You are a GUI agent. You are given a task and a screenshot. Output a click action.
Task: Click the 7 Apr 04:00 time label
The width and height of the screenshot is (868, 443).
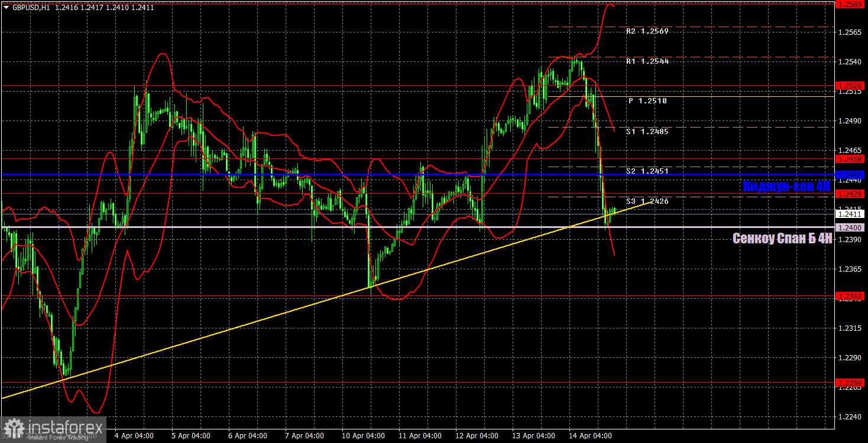(306, 436)
